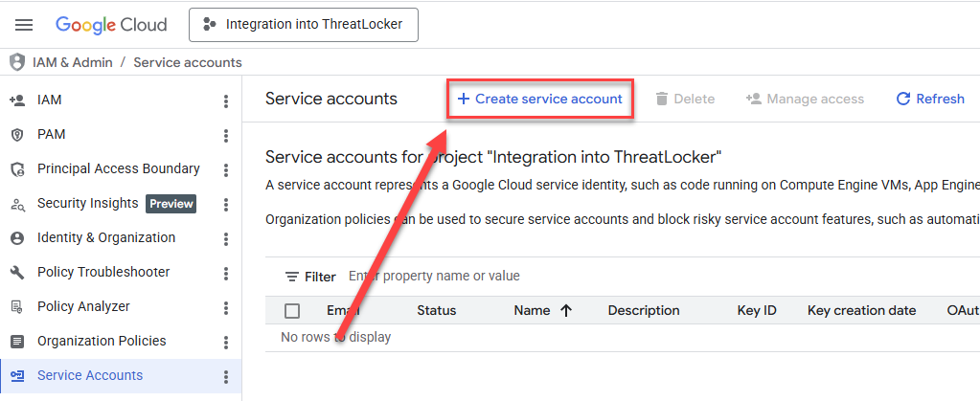The width and height of the screenshot is (980, 401).
Task: Open more options for Organization Policies
Action: (226, 343)
